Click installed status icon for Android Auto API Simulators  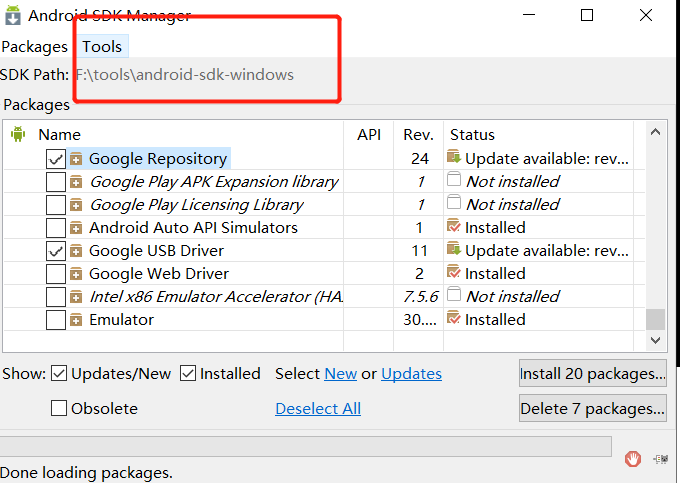pos(454,225)
